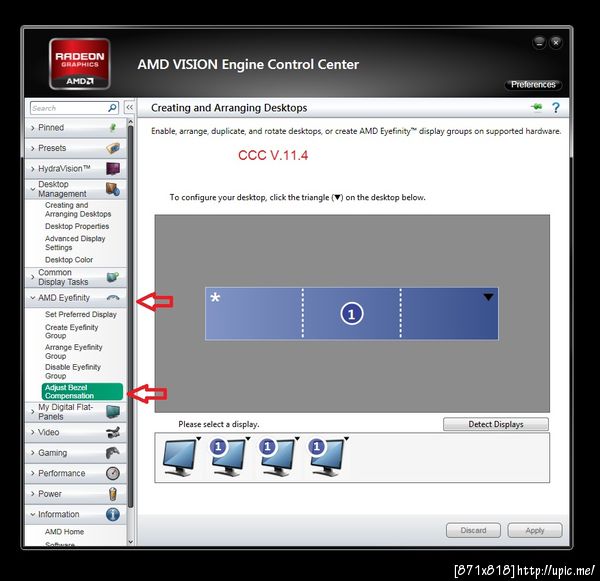Collapse the AMD Eyefinity section

click(x=33, y=297)
